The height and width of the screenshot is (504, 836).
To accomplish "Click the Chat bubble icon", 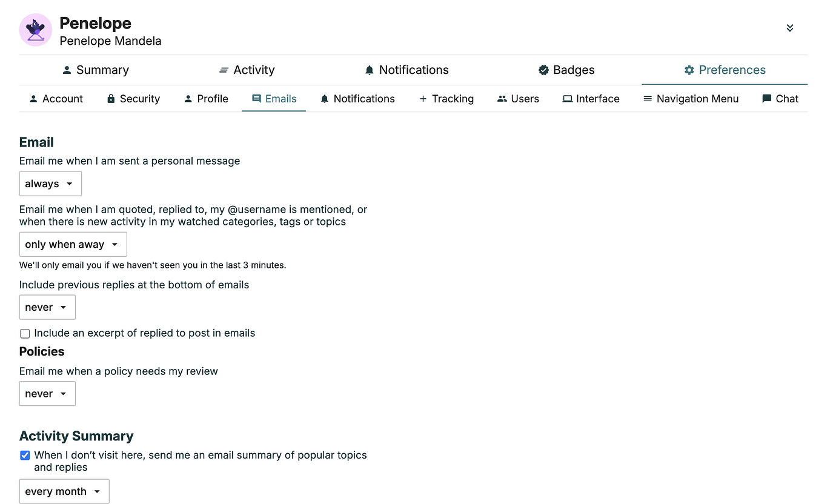I will [x=766, y=99].
